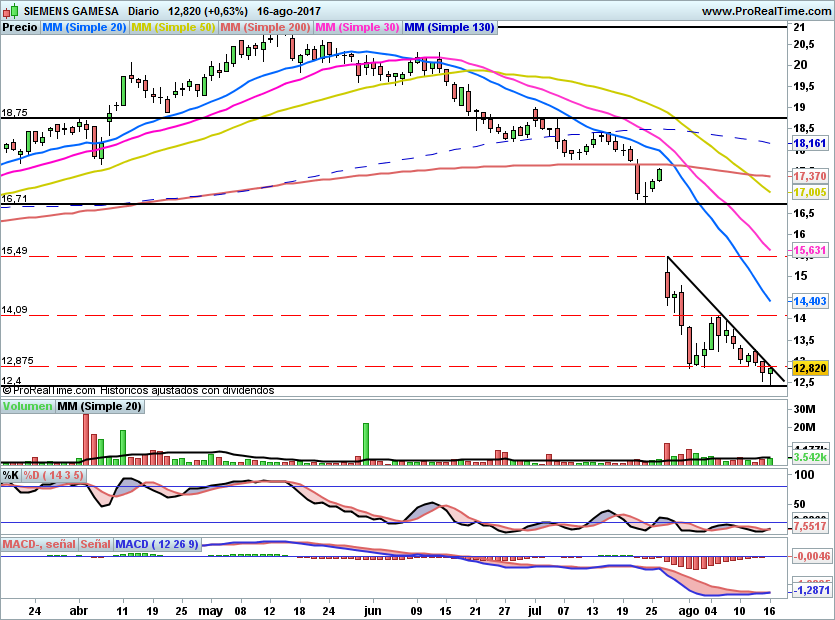Click the MM (Simple 20) price label
This screenshot has height=620, width=835.
click(84, 28)
